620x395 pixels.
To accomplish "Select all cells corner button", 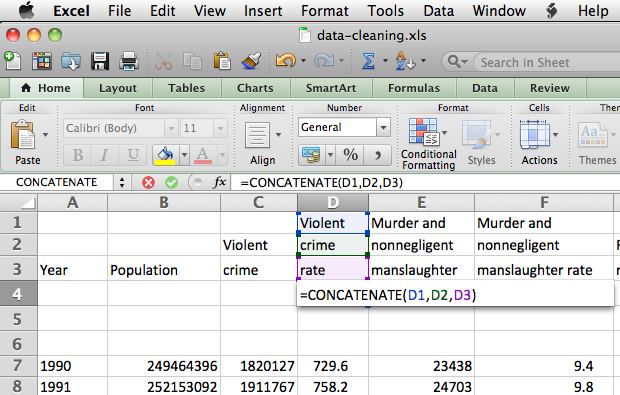I will [19, 202].
